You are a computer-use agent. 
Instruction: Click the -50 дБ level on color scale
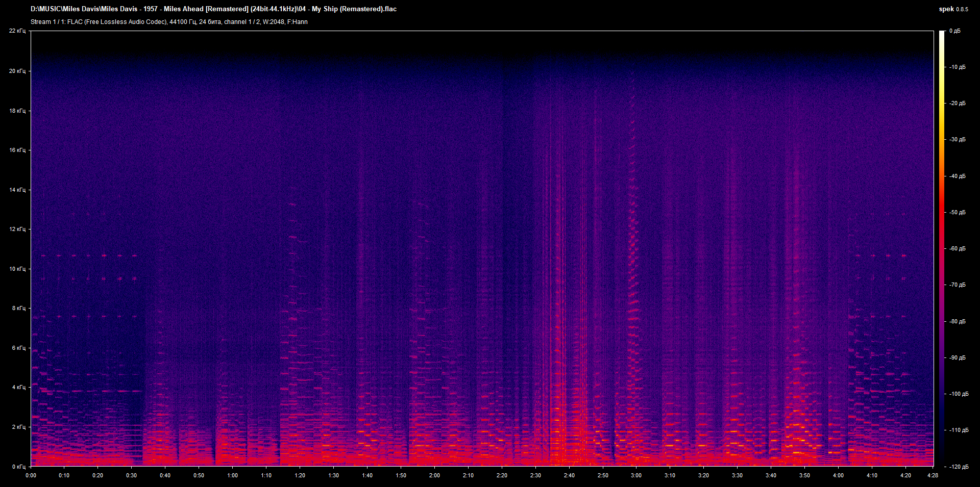tap(957, 212)
